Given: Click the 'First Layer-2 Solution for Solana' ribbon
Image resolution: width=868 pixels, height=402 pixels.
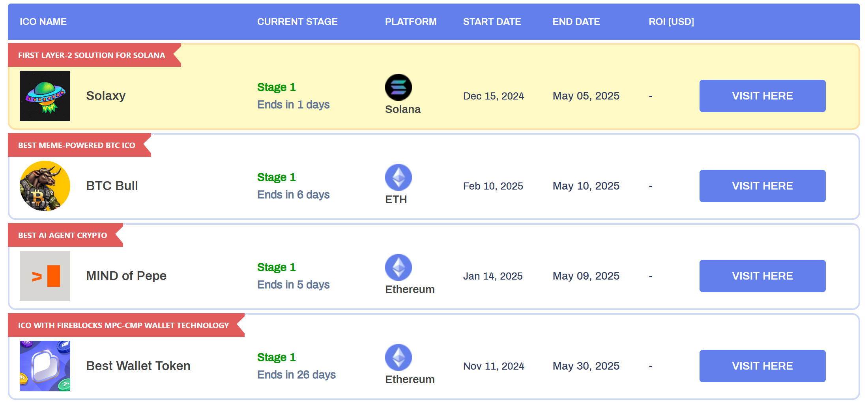Looking at the screenshot, I should coord(94,55).
